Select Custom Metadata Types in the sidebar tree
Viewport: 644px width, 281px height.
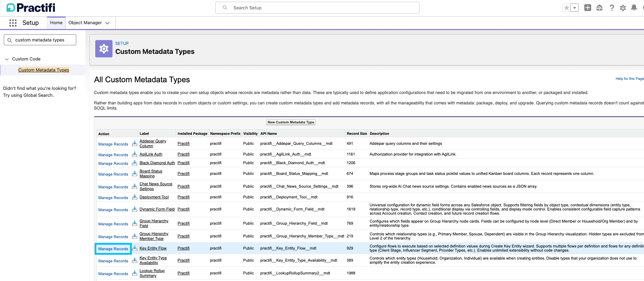(x=43, y=70)
